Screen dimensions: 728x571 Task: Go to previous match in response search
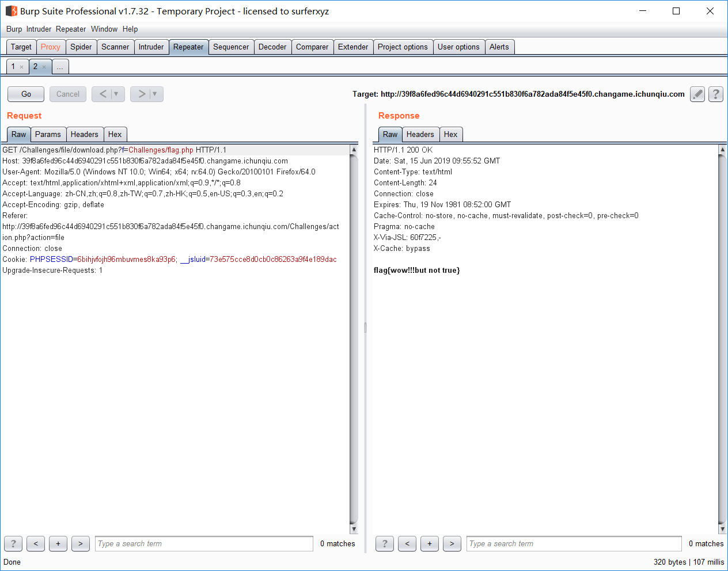coord(407,543)
